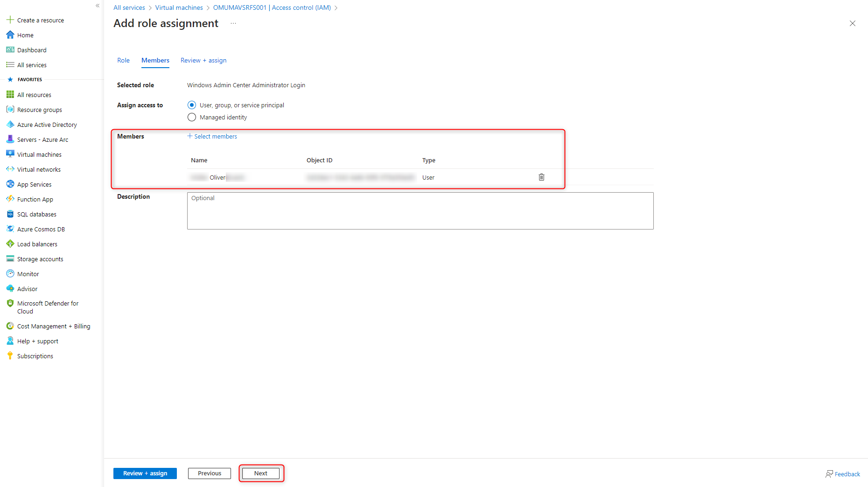Viewport: 868px width, 487px height.
Task: Click the Cost Management + Billing label
Action: pyautogui.click(x=54, y=326)
